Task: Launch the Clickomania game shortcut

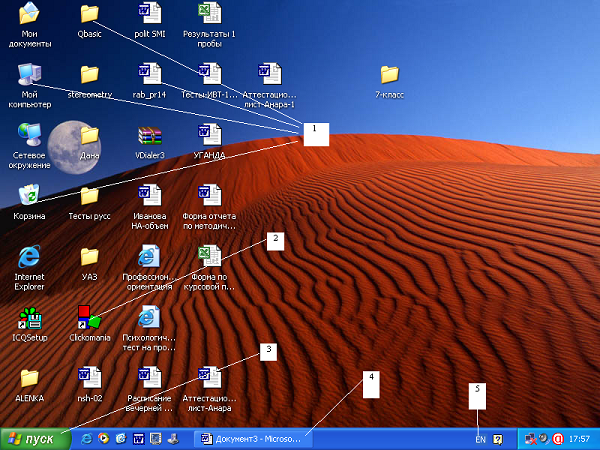Action: tap(89, 317)
